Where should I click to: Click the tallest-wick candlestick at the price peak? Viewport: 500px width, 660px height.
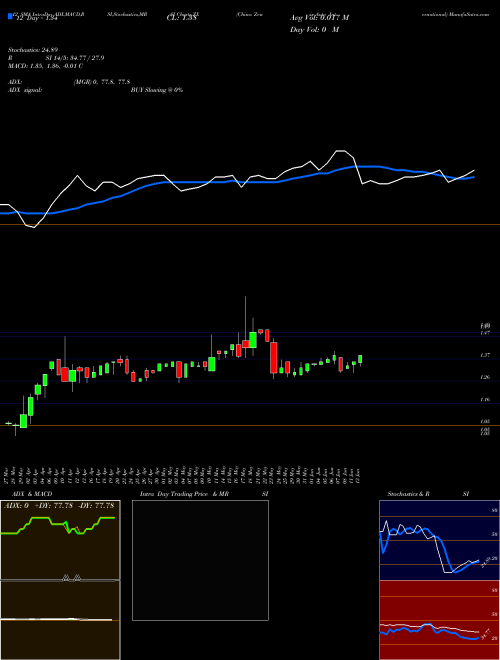click(246, 328)
